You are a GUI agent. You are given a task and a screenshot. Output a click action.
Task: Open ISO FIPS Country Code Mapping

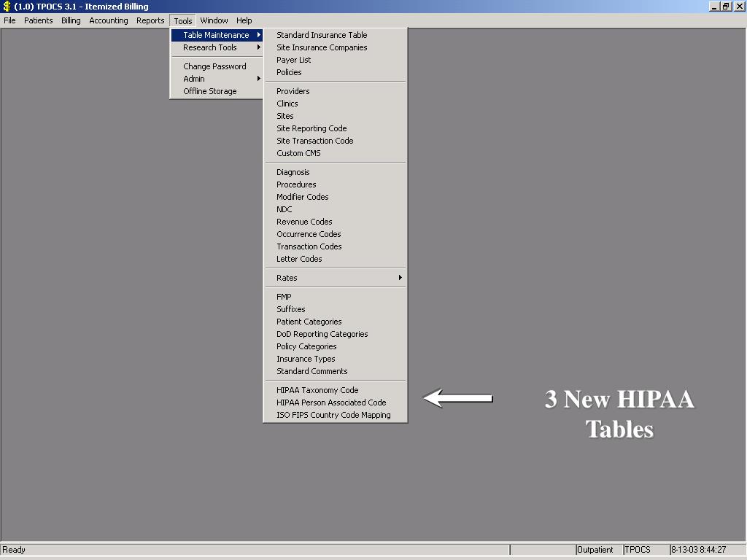336,415
